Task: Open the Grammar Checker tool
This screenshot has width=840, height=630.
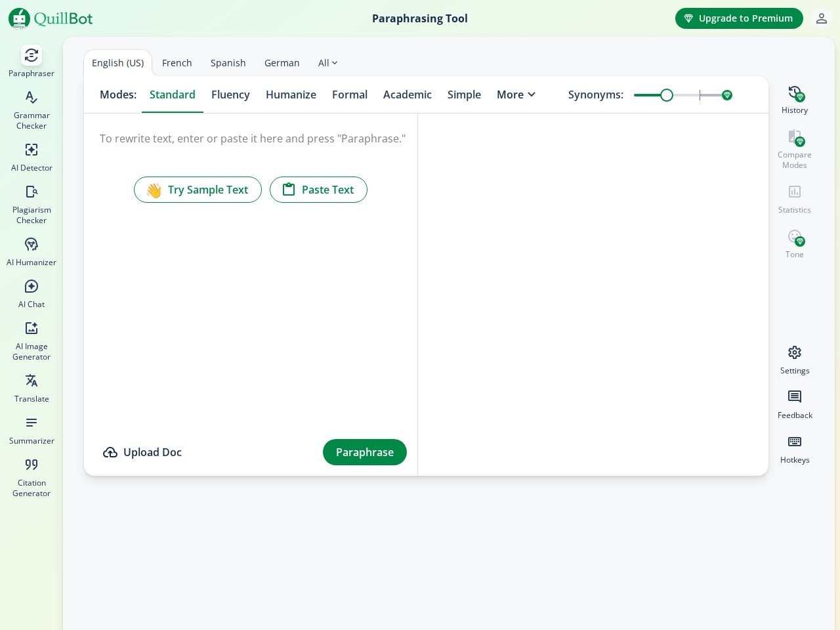Action: (x=31, y=110)
